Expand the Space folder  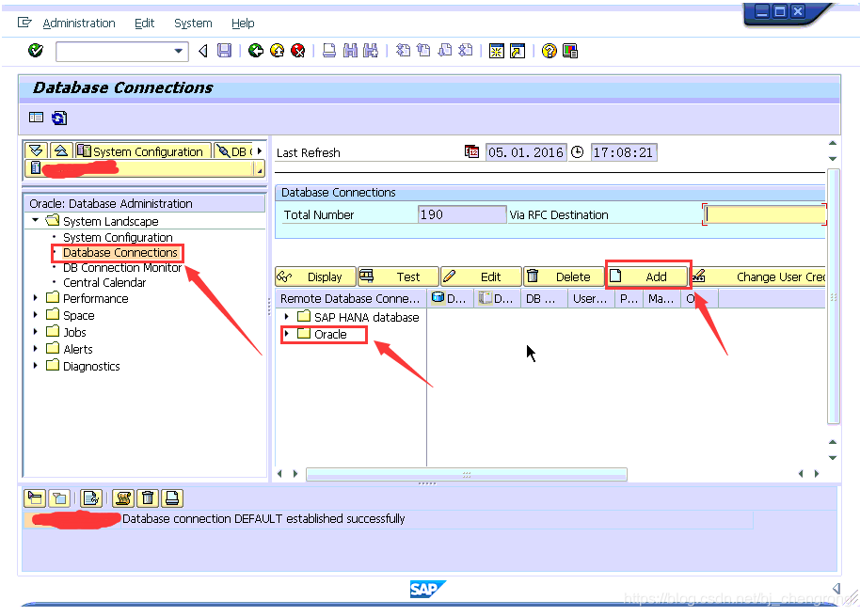(x=35, y=315)
